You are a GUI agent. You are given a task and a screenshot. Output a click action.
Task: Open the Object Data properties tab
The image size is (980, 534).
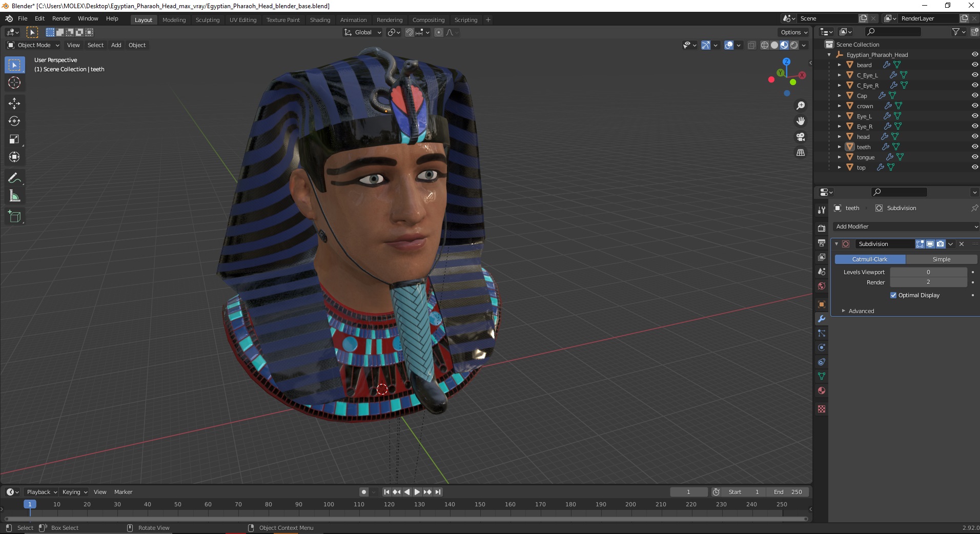pos(822,376)
